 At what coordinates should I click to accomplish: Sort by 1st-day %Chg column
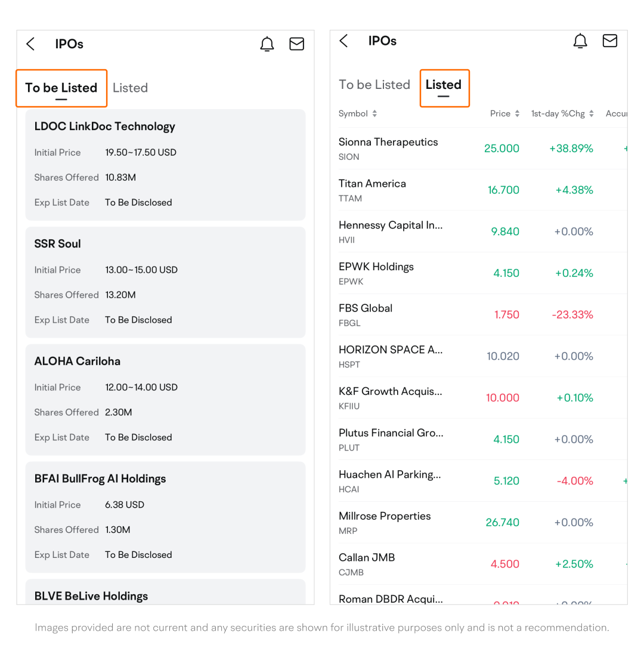pos(562,113)
